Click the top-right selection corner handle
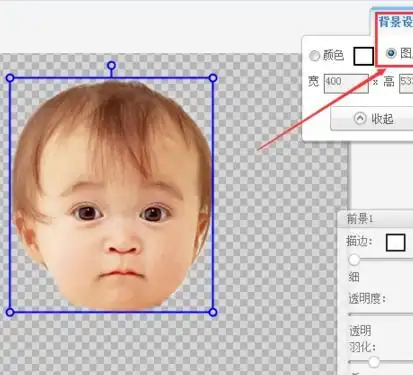The height and width of the screenshot is (375, 413). pos(213,78)
